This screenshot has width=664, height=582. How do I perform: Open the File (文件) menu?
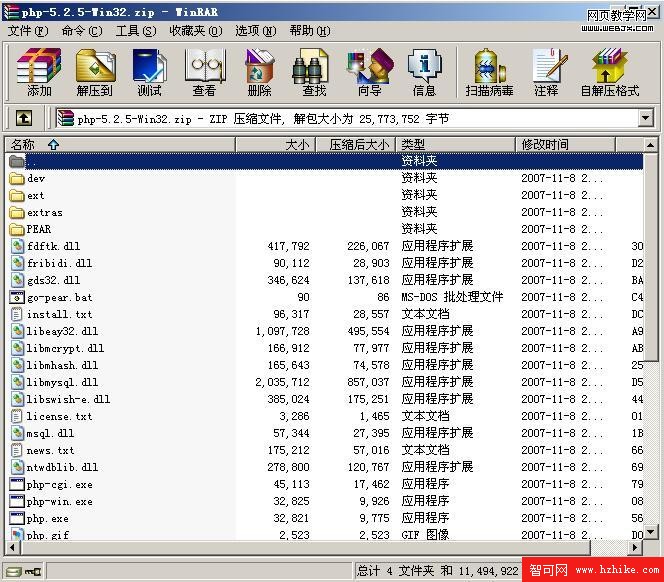click(28, 31)
